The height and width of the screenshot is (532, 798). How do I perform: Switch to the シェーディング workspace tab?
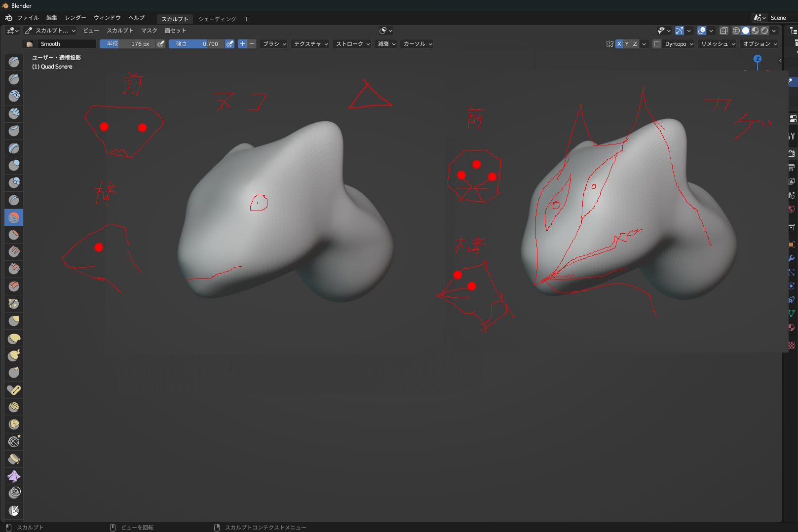(217, 19)
